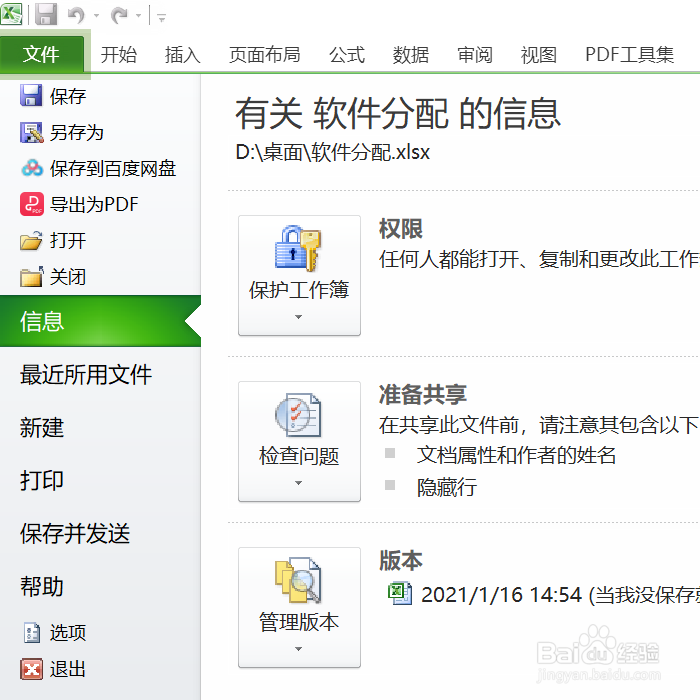Switch to the 视图 ribbon tab
The image size is (700, 700).
point(538,55)
